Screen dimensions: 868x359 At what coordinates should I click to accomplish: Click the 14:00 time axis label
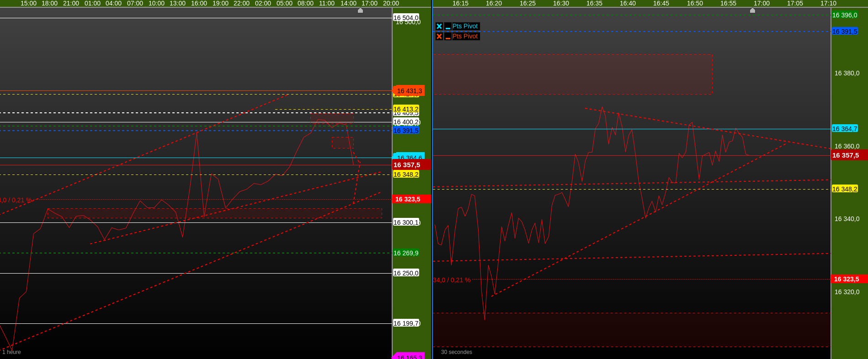[x=348, y=3]
